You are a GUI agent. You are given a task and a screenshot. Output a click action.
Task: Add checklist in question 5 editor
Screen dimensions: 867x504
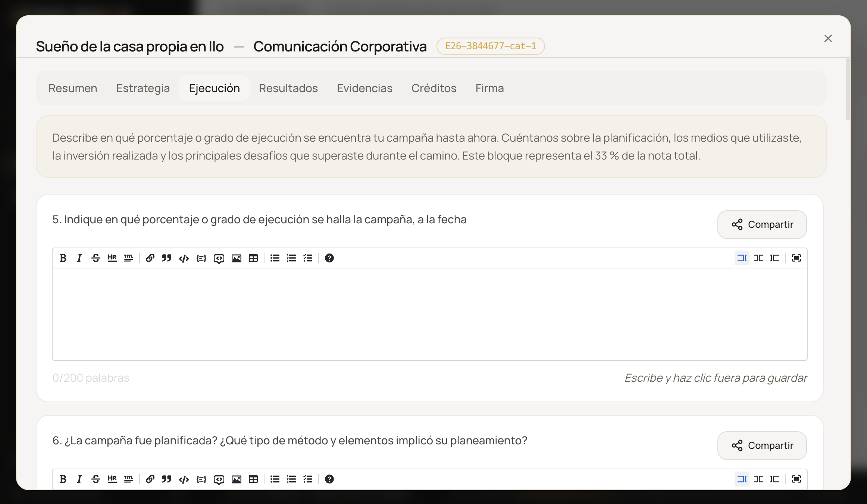point(308,258)
